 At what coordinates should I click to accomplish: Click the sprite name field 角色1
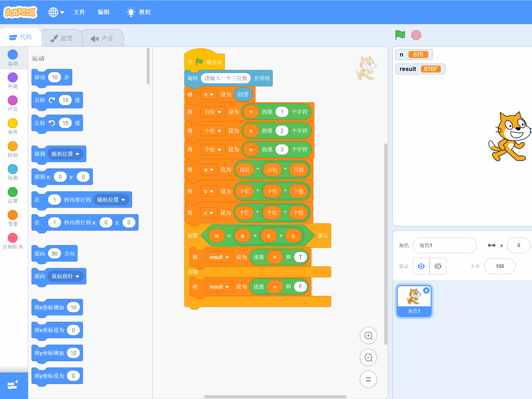(x=445, y=245)
